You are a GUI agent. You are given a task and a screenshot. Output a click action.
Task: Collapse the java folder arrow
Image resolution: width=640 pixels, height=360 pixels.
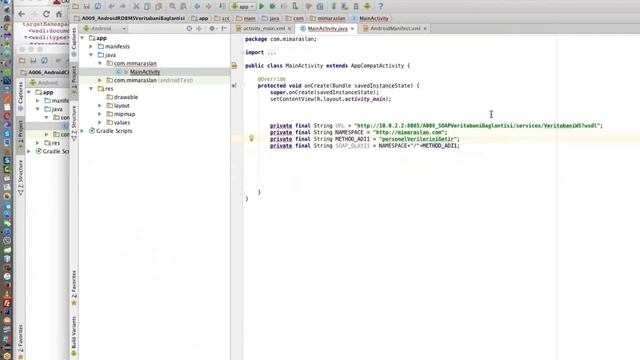91,55
